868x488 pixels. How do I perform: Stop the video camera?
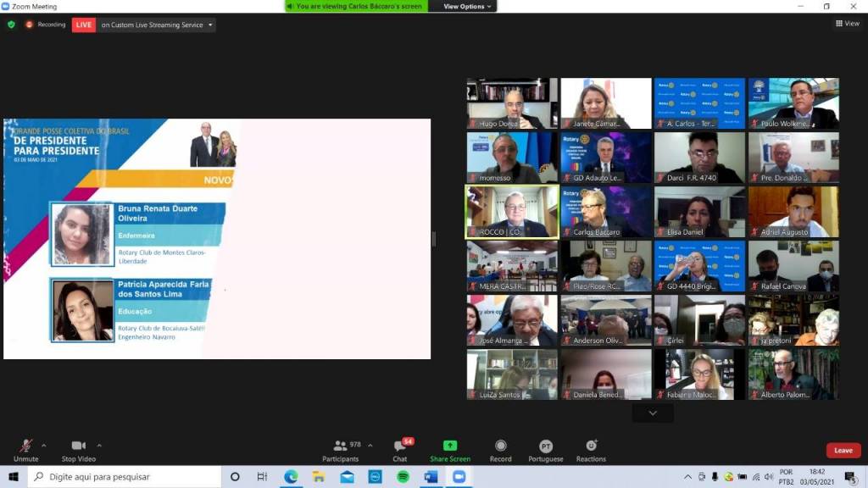point(79,446)
